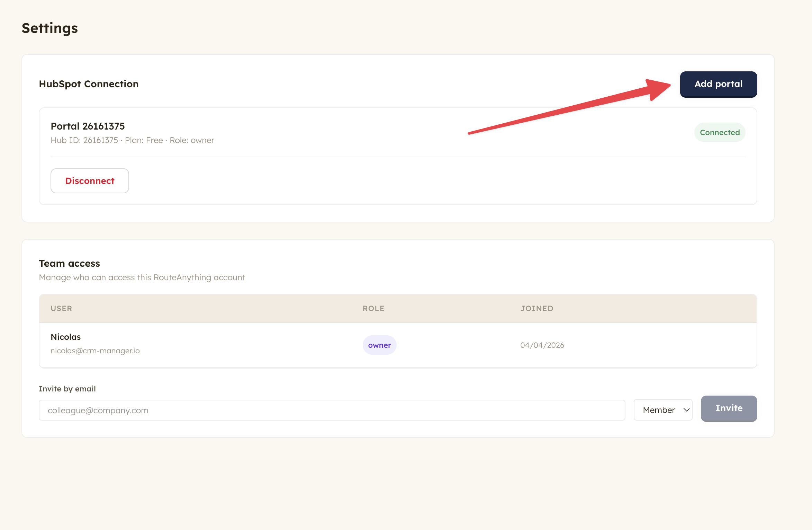
Task: Click the JOINED column header
Action: (x=536, y=308)
